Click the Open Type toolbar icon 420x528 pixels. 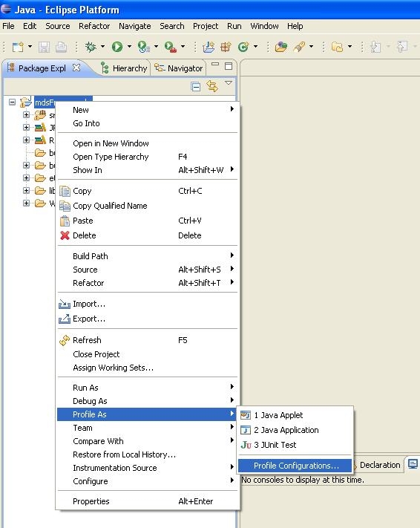[x=281, y=47]
